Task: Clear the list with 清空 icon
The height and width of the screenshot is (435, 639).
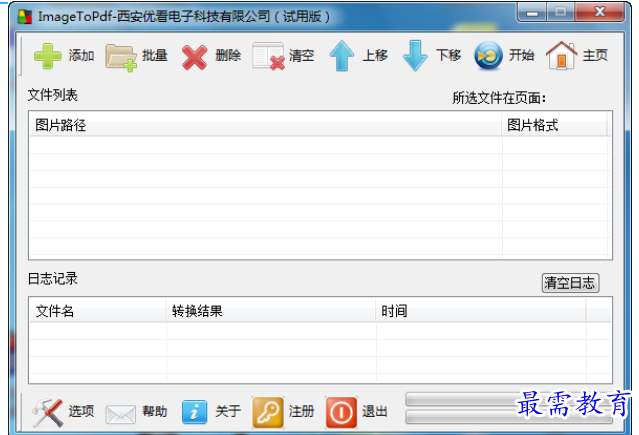Action: [268, 56]
